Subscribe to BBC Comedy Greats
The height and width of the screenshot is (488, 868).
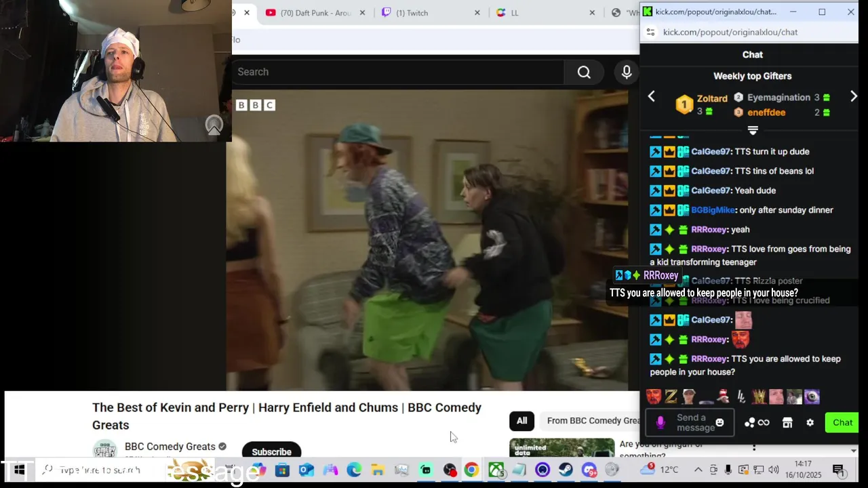pyautogui.click(x=271, y=451)
